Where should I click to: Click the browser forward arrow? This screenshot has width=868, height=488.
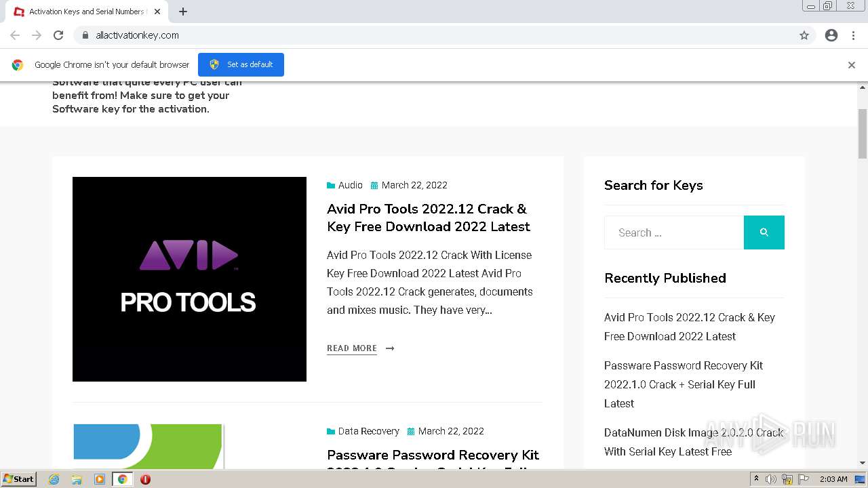[x=37, y=35]
